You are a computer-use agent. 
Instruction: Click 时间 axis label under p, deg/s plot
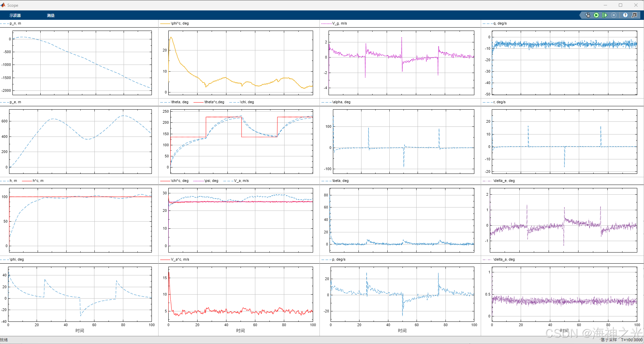[x=402, y=331]
